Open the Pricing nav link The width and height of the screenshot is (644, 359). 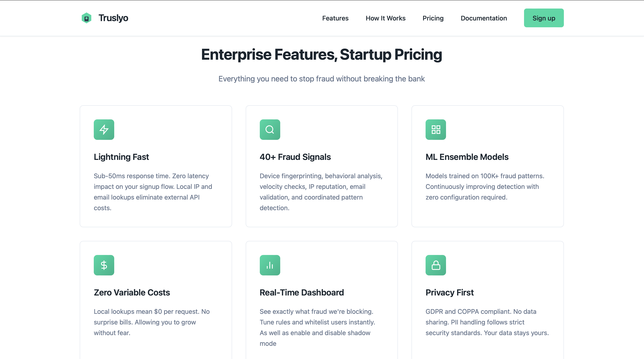433,18
